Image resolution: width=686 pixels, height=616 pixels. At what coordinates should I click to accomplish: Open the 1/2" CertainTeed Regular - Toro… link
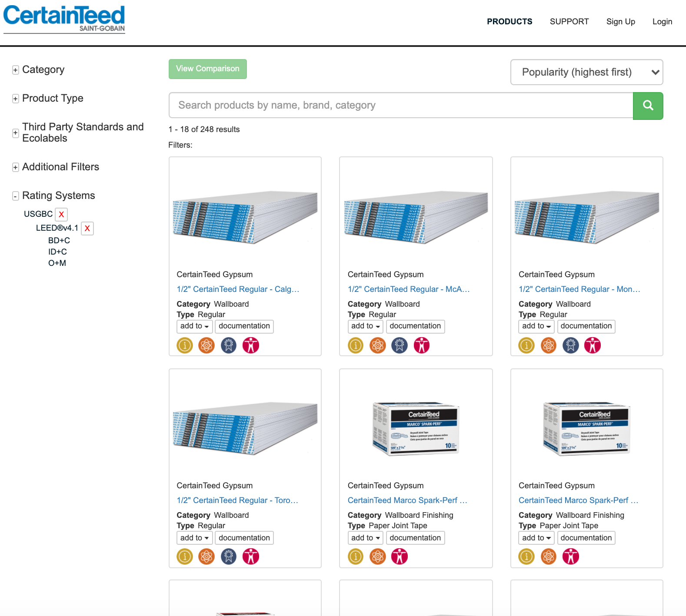237,500
